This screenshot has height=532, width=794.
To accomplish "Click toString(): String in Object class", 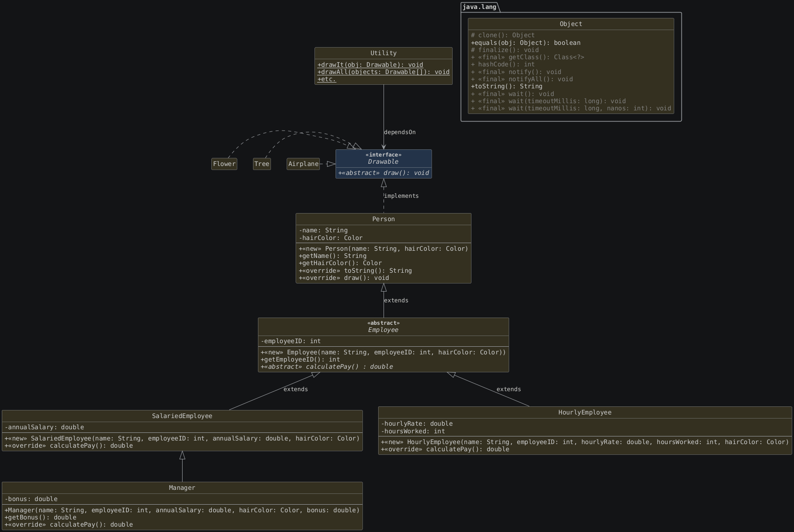I will (507, 86).
